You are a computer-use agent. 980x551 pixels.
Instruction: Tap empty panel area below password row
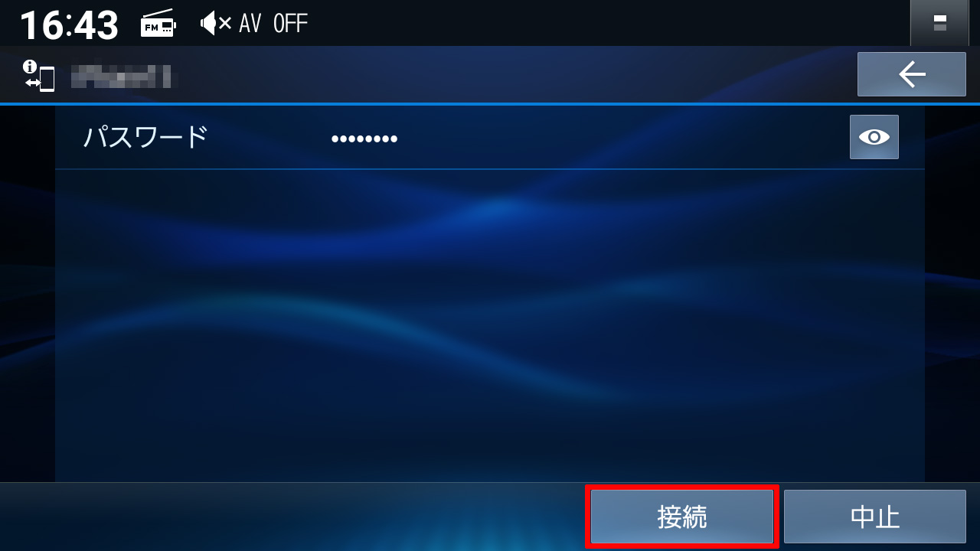[490, 325]
